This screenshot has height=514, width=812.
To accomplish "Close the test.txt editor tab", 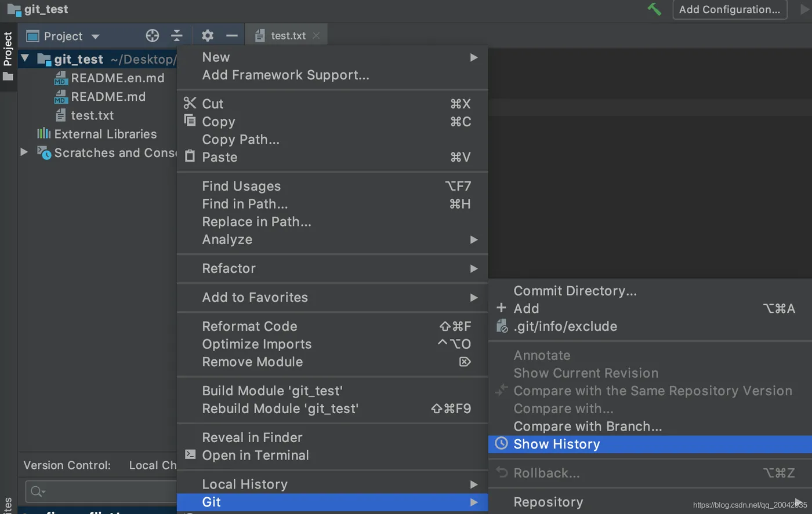I will (x=316, y=36).
